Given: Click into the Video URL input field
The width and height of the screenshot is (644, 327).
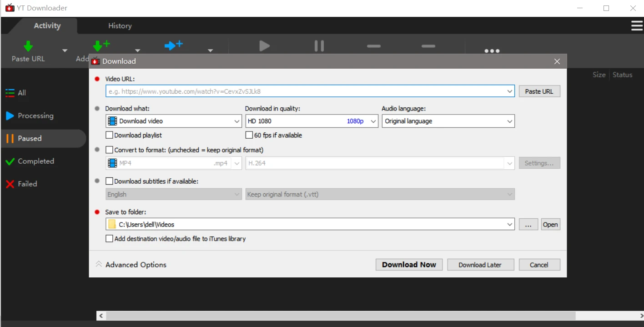Looking at the screenshot, I should pyautogui.click(x=305, y=91).
